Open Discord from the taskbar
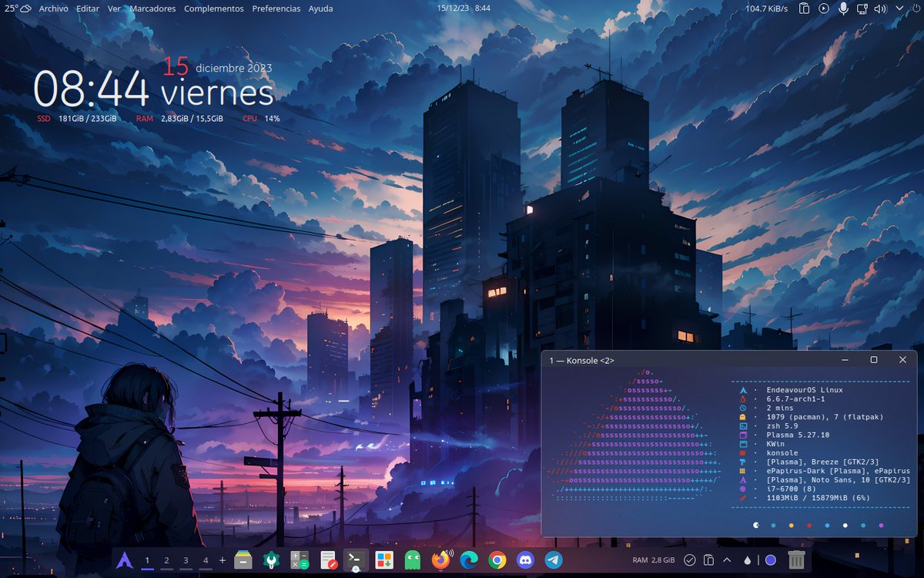This screenshot has height=578, width=924. pos(526,560)
